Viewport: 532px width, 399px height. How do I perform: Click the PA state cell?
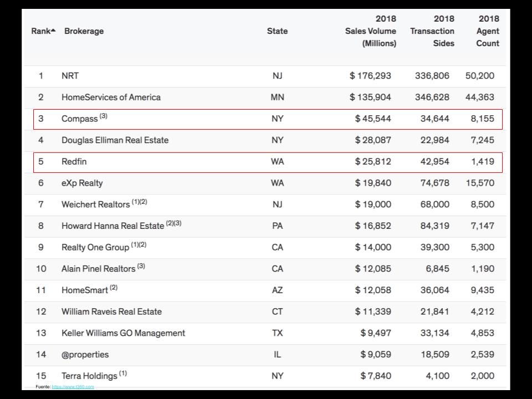pos(277,226)
